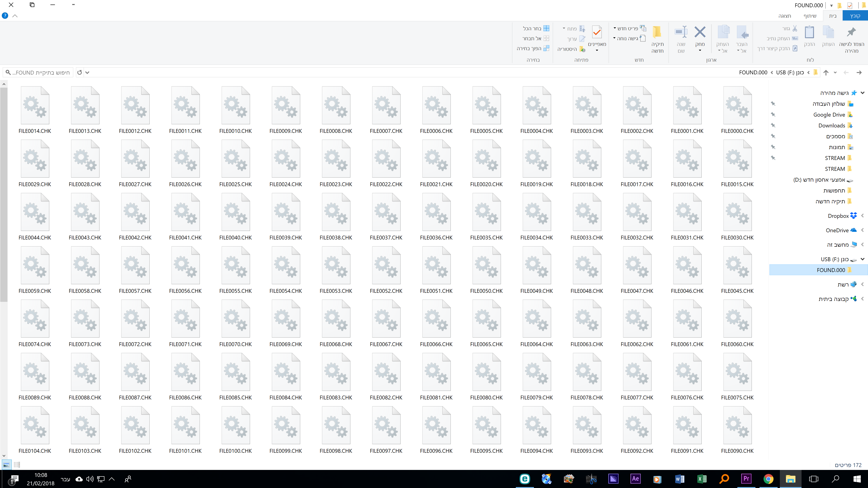Click Select none (אל תבחר)
868x488 pixels.
pyautogui.click(x=536, y=38)
